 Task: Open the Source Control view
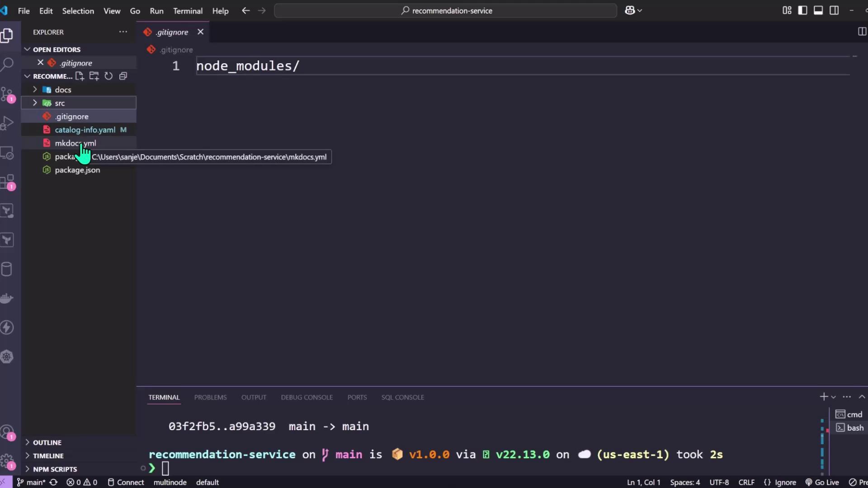(x=8, y=94)
